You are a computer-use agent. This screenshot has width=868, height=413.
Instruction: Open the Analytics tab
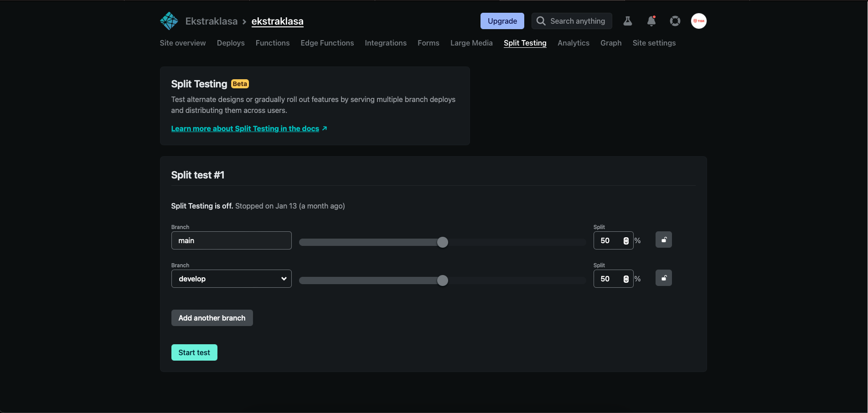tap(573, 43)
